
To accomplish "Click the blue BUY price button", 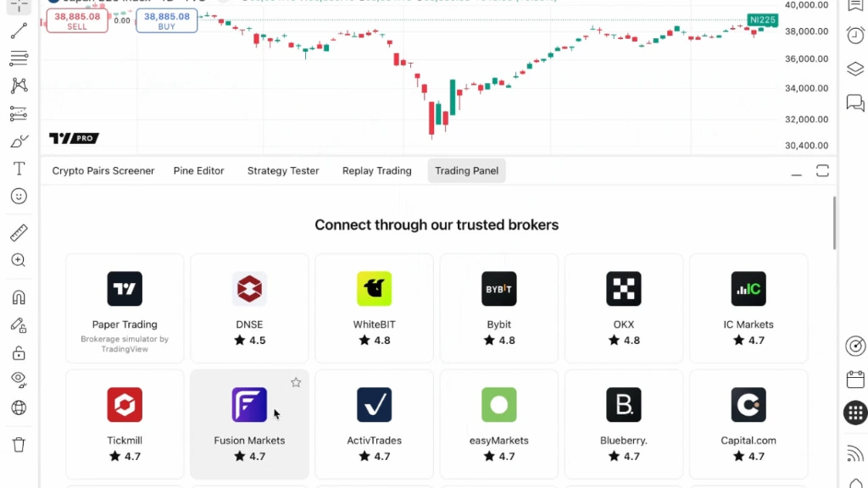I will pos(167,21).
